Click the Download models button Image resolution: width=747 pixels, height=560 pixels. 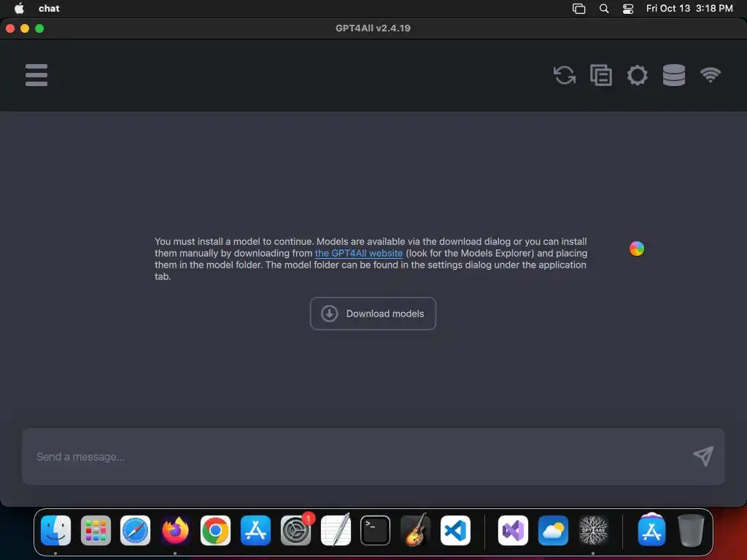click(373, 314)
